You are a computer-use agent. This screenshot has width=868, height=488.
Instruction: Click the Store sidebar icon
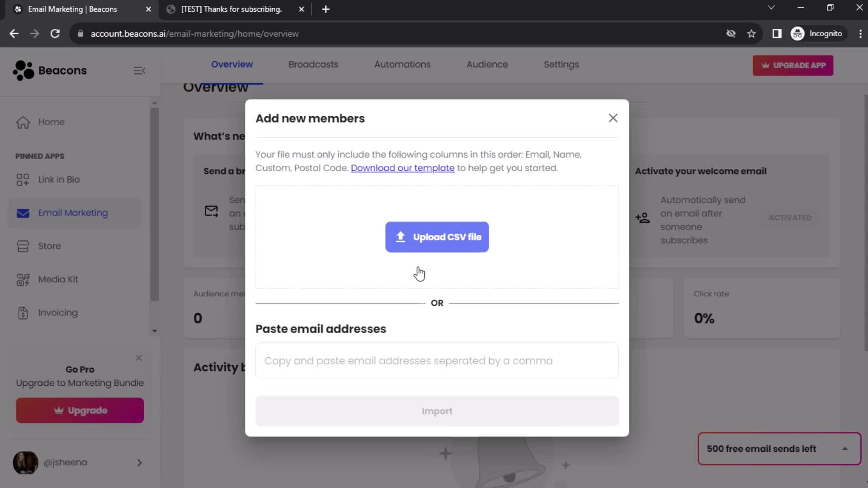pos(23,245)
